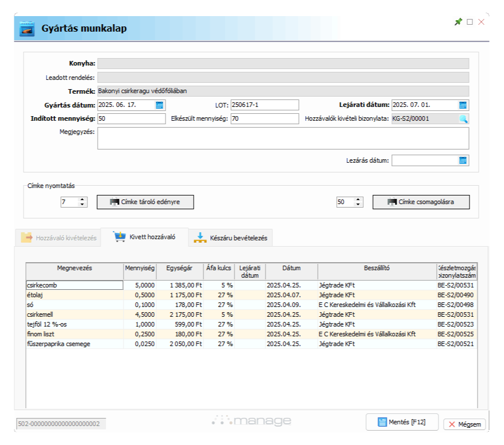Increase the tároló edény label count

(83, 200)
